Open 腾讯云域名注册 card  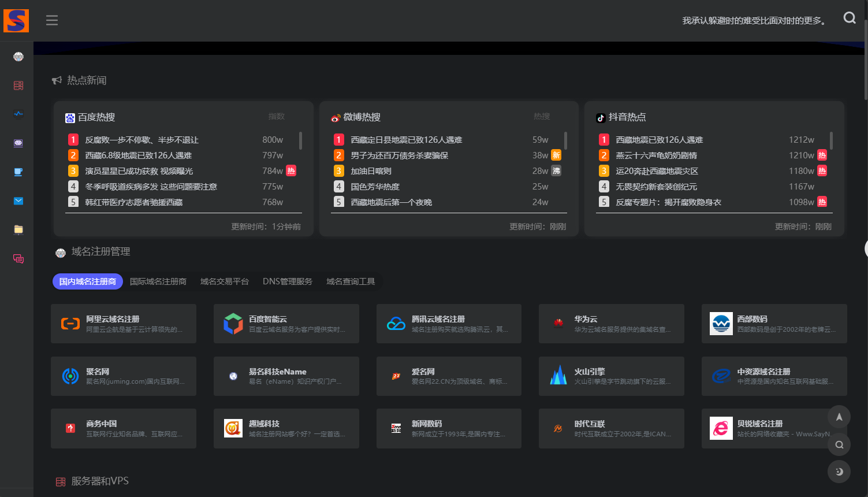click(x=449, y=324)
